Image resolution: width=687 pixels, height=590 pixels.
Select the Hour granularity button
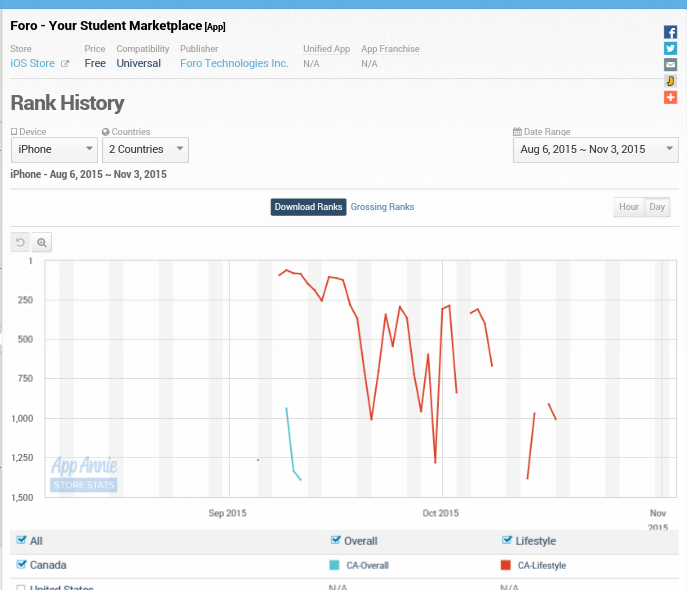[x=629, y=207]
